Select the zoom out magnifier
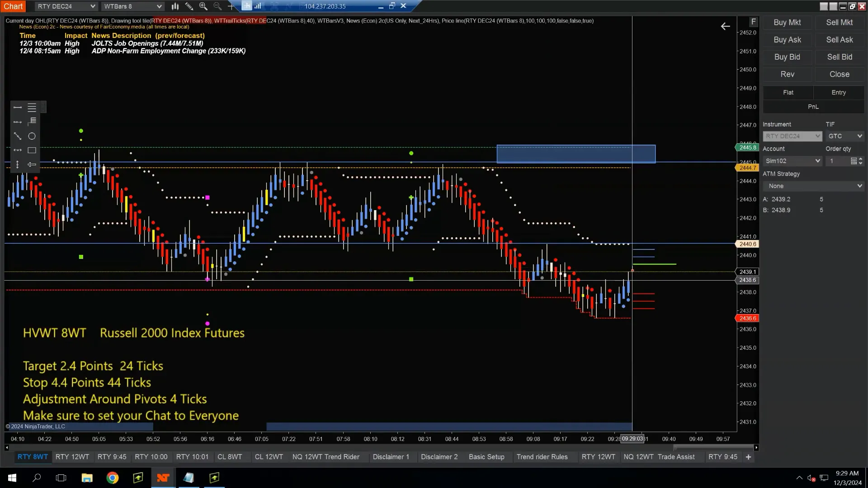The height and width of the screenshot is (488, 868). [217, 6]
